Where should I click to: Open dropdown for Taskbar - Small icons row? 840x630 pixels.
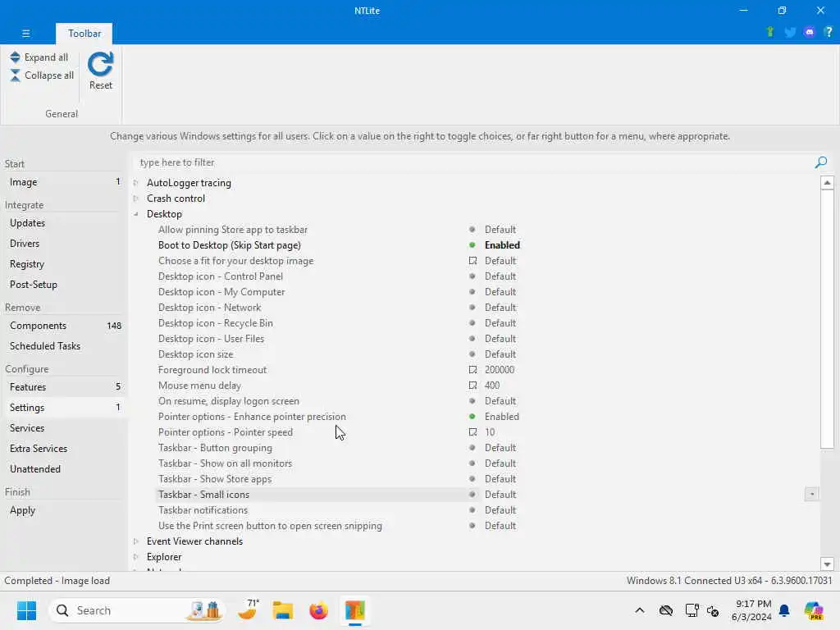click(811, 494)
